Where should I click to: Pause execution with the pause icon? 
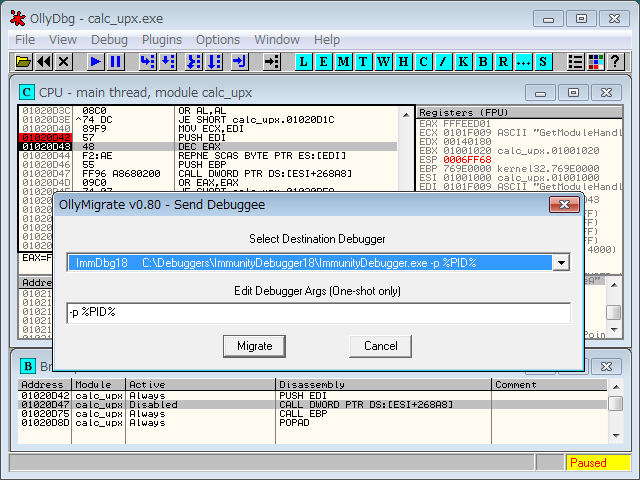(x=116, y=62)
